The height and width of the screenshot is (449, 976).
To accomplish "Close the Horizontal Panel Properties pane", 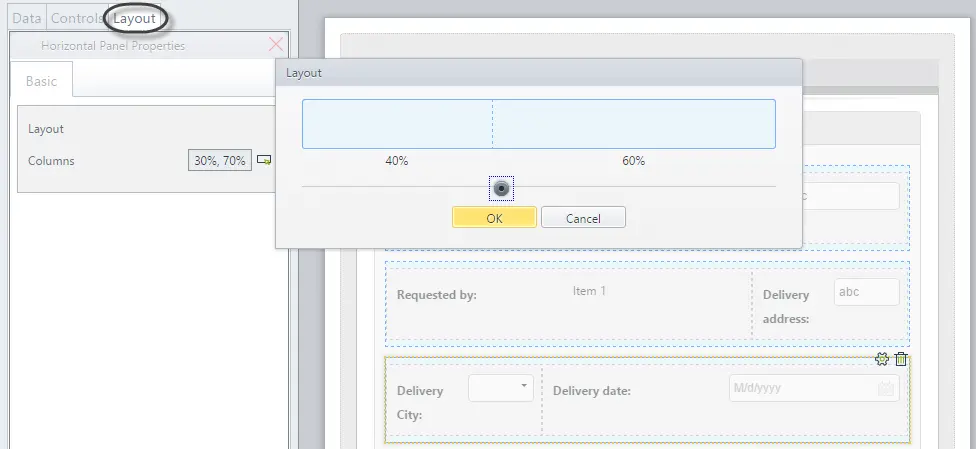I will coord(276,44).
